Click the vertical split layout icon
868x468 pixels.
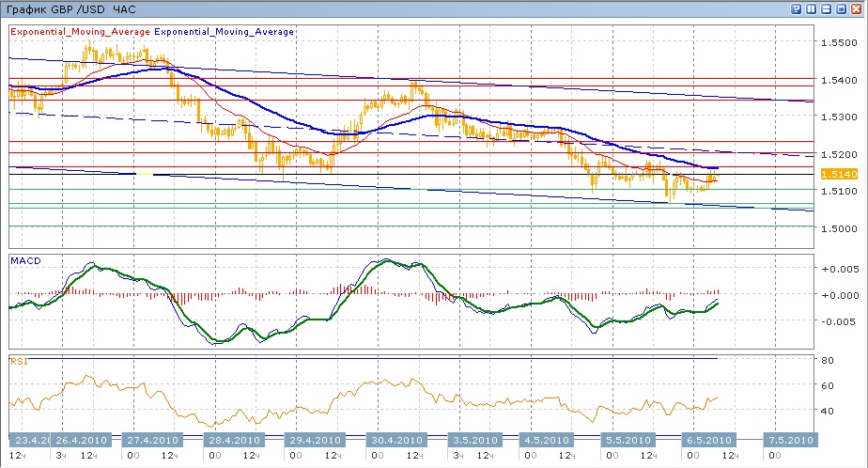click(813, 8)
